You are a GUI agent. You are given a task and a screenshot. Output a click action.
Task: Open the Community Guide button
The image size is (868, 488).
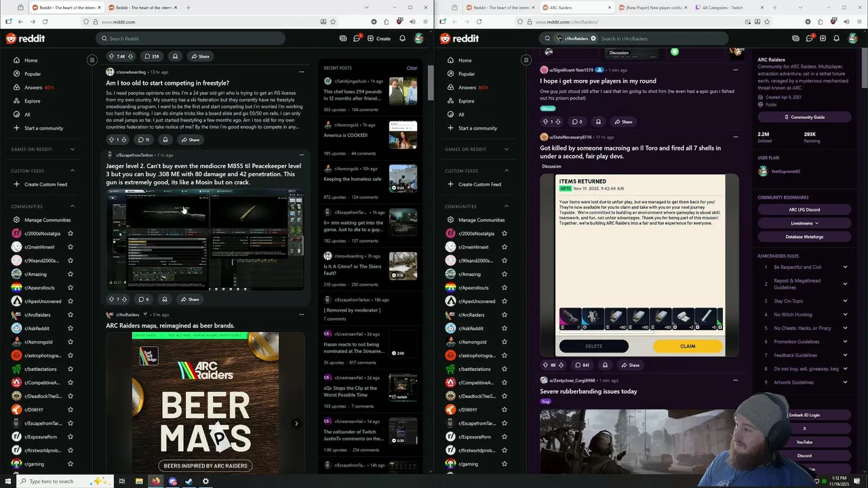tap(804, 117)
